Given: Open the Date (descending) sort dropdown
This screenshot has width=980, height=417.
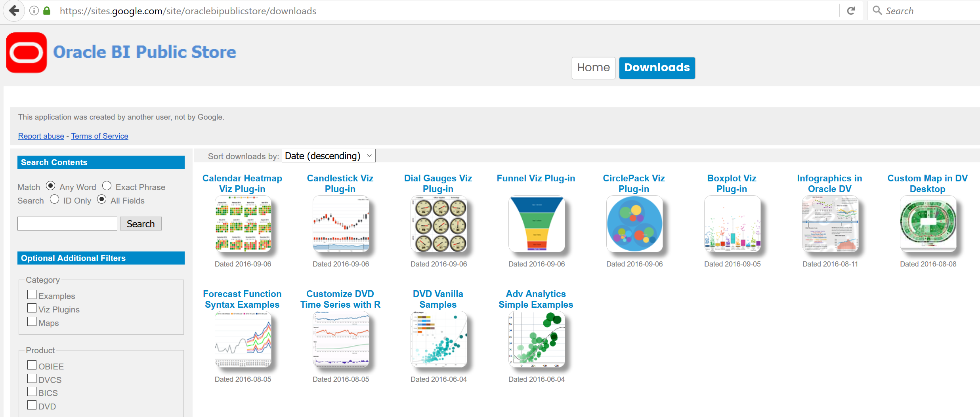Looking at the screenshot, I should [x=328, y=155].
